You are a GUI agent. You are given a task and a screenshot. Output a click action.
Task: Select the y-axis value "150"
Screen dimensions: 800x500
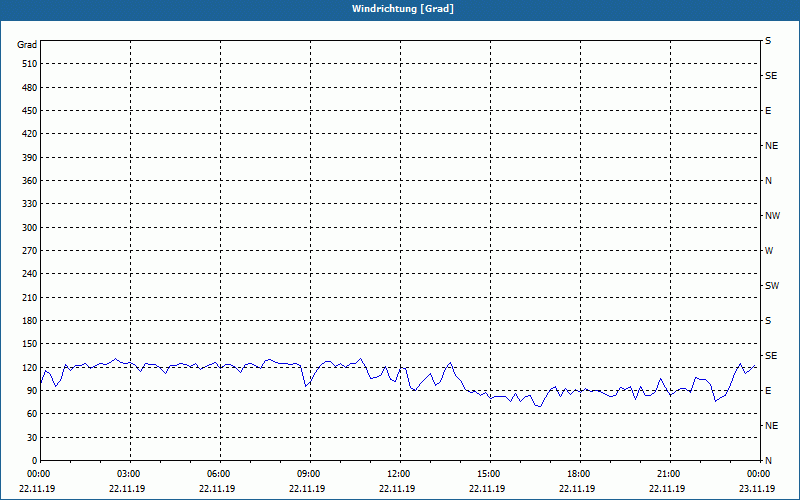pos(30,344)
